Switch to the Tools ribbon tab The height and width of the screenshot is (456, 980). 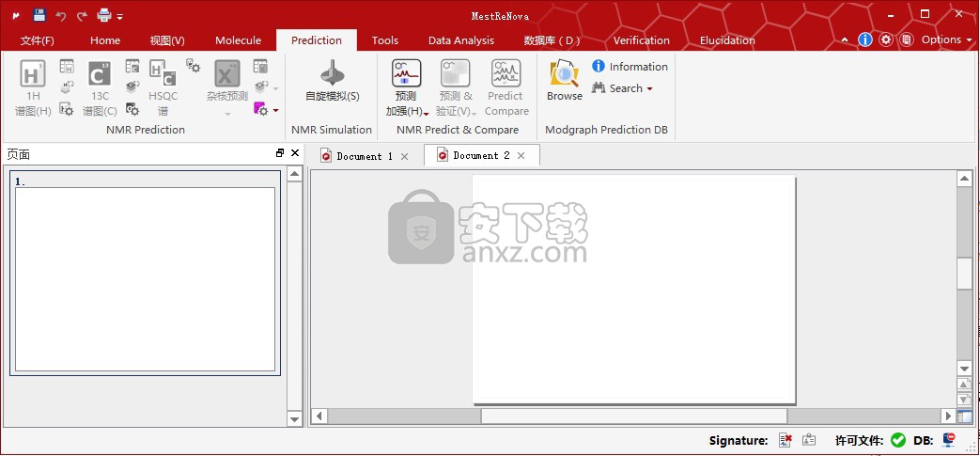point(385,40)
